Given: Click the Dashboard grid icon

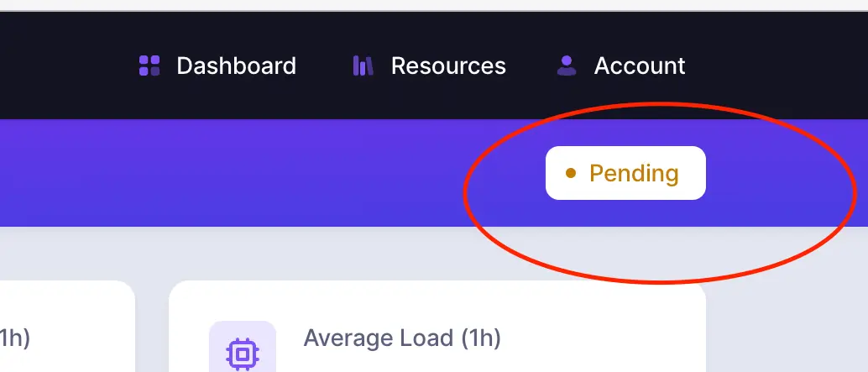Looking at the screenshot, I should tap(149, 65).
